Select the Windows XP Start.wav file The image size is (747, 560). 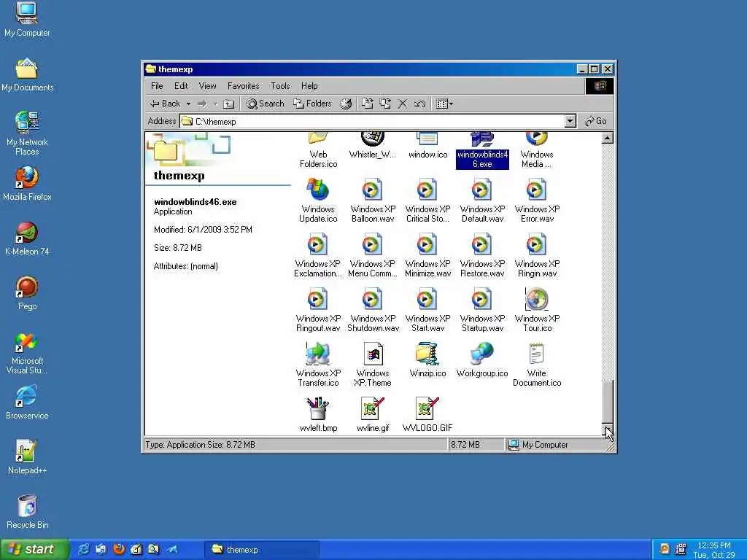pyautogui.click(x=427, y=310)
